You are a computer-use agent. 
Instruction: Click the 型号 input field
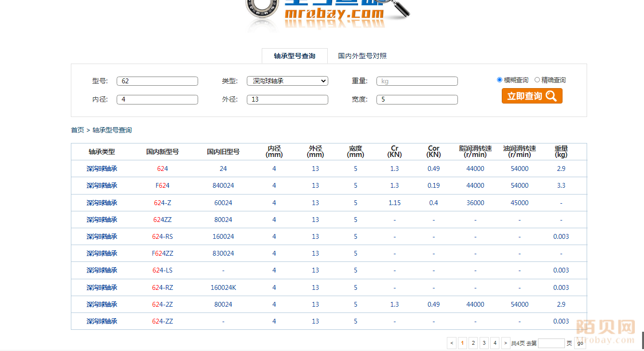[157, 81]
